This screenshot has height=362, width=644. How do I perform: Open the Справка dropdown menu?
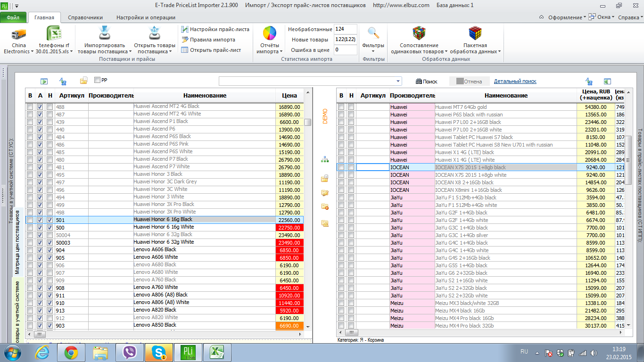(x=630, y=17)
